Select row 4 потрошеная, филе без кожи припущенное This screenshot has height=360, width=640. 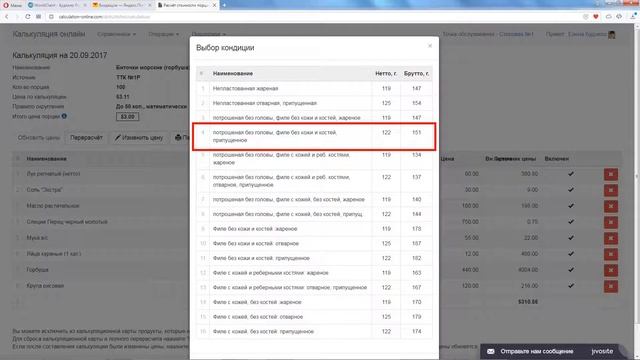[x=314, y=136]
